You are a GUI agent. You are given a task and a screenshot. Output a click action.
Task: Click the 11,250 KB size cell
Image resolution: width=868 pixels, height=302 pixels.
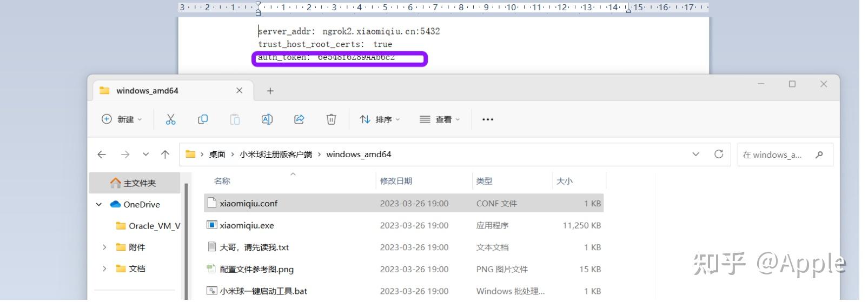(581, 225)
